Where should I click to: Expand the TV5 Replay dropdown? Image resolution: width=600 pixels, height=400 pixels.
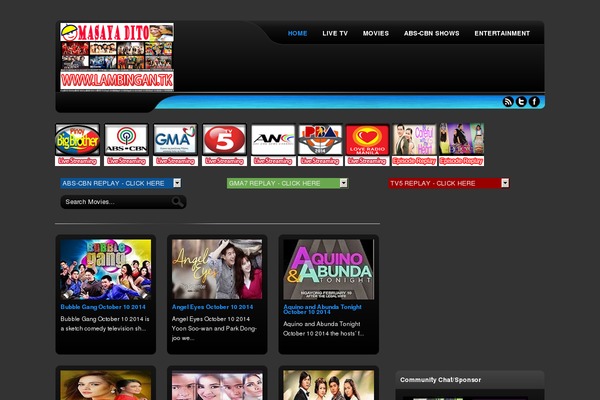tap(449, 183)
